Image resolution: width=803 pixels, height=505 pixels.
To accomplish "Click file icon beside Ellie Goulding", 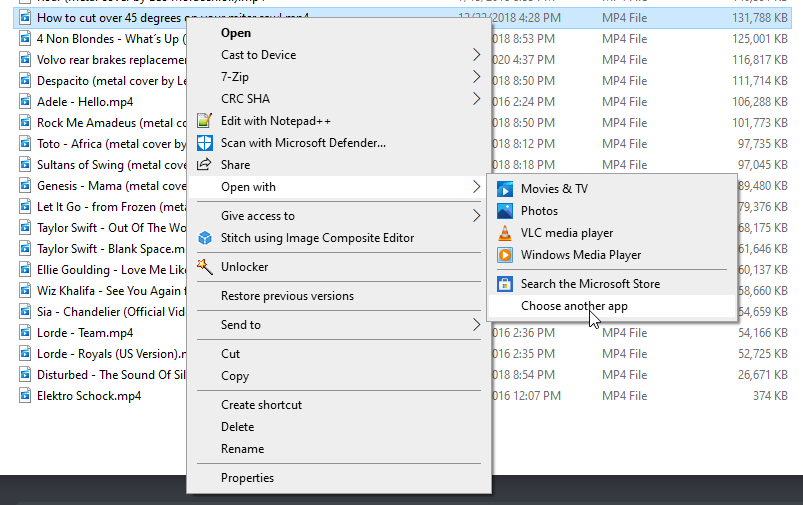I will pyautogui.click(x=25, y=270).
